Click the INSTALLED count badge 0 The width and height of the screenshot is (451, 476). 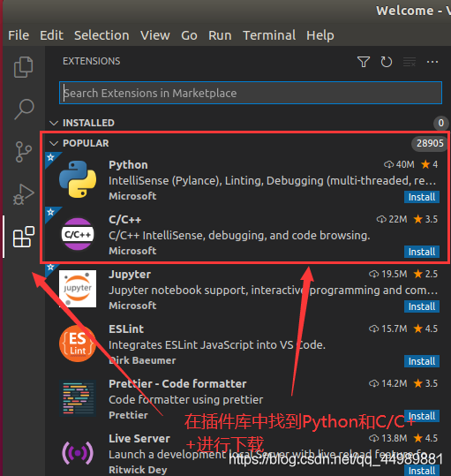click(440, 123)
